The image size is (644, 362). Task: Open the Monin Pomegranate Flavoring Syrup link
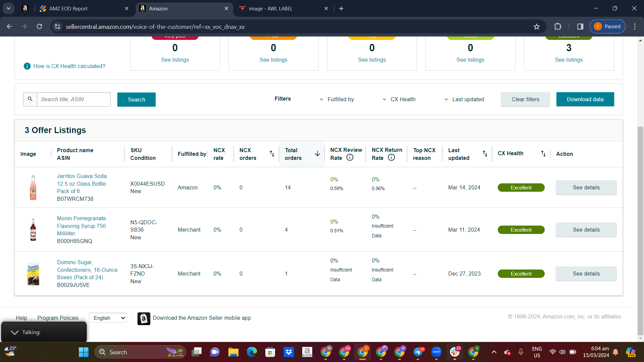click(82, 226)
